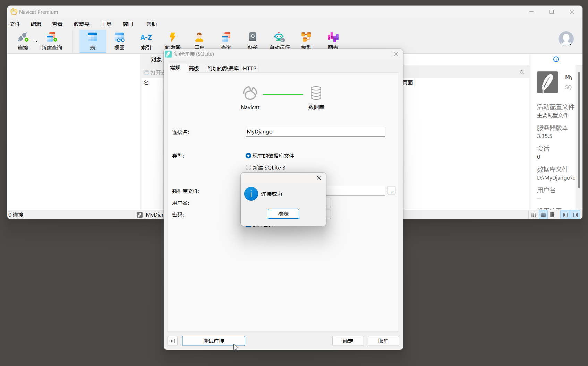Select the 现有的数据库文件 radio button

click(248, 156)
